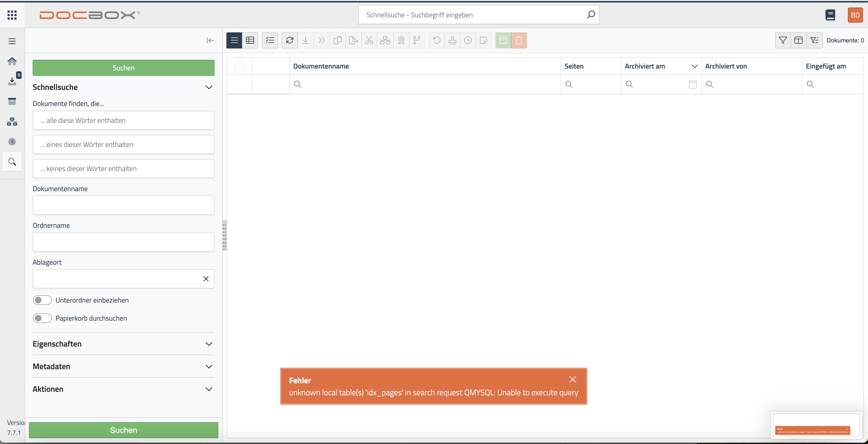
Task: Click the export document icon
Action: (354, 40)
